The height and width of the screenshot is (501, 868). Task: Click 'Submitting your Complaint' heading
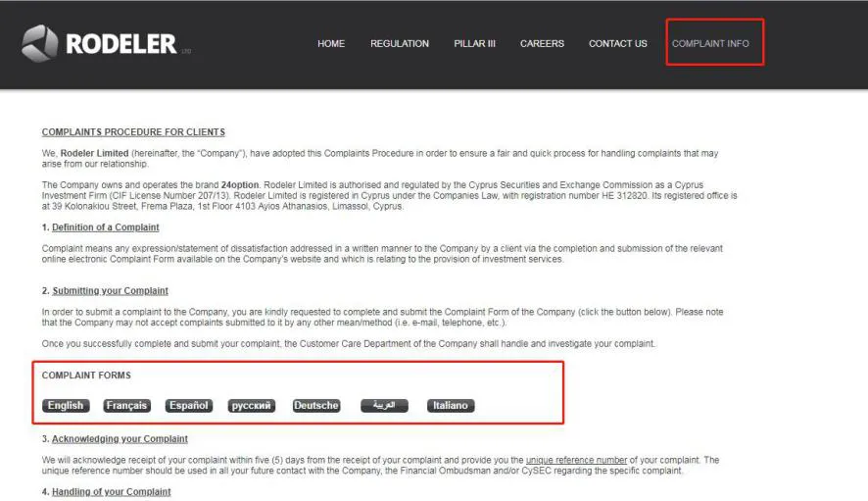point(110,291)
